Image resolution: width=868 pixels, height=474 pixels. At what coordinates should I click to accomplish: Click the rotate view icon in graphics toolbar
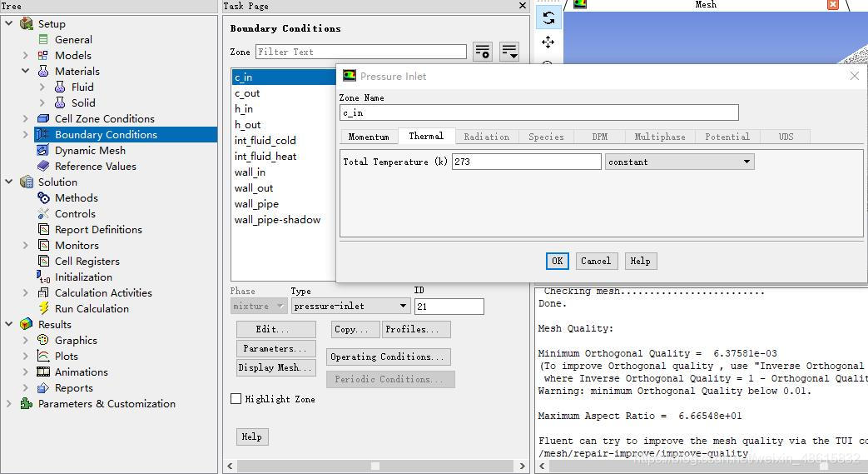point(548,17)
